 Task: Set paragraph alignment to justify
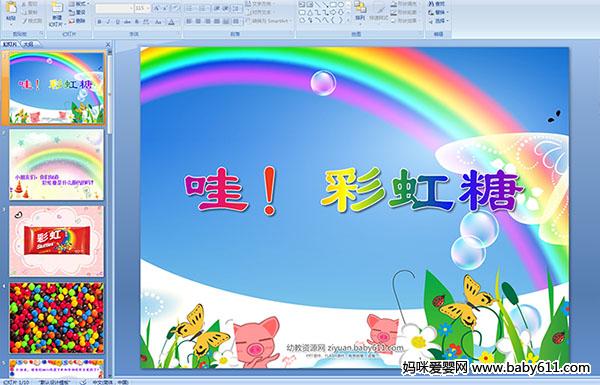[x=217, y=21]
